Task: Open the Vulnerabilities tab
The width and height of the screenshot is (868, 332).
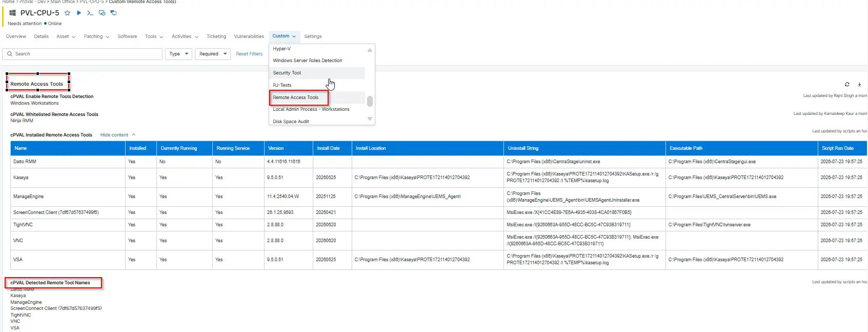Action: pyautogui.click(x=249, y=36)
